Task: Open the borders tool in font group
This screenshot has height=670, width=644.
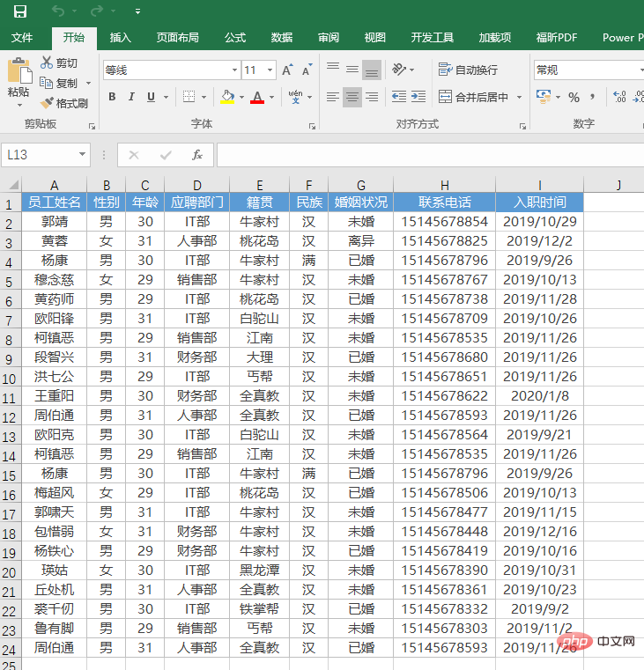Action: coord(189,97)
